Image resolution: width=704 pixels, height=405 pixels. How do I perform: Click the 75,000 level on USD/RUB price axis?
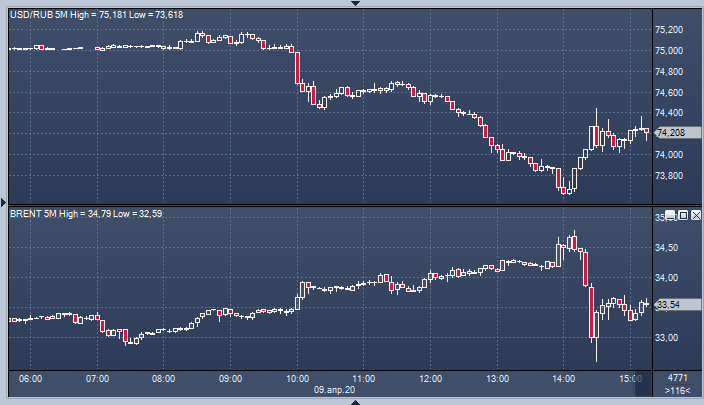pos(668,51)
